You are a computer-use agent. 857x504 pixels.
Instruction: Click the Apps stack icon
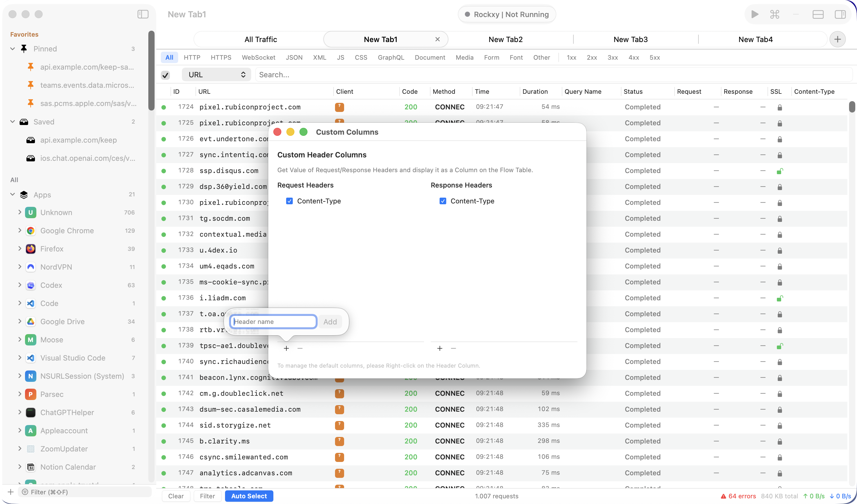coord(24,195)
